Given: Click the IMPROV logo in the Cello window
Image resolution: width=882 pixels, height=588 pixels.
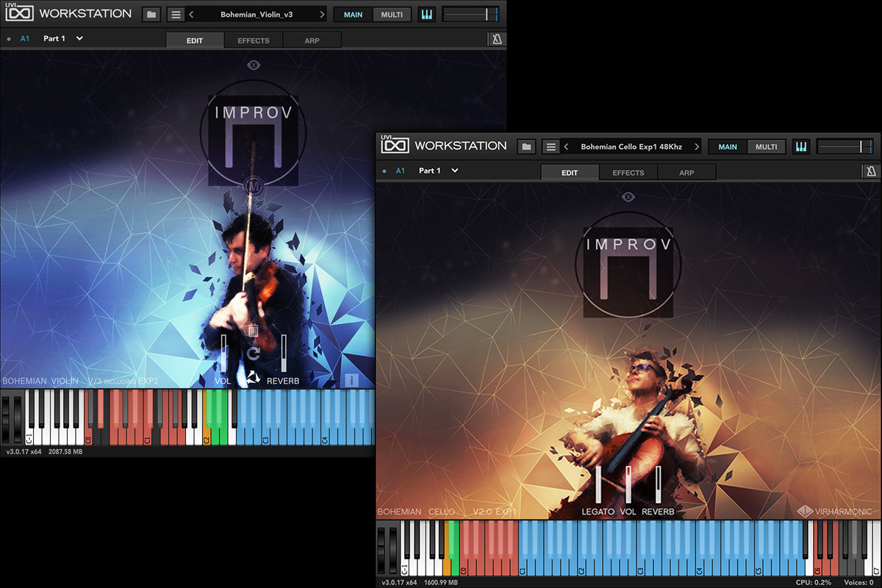Looking at the screenshot, I should pyautogui.click(x=628, y=265).
